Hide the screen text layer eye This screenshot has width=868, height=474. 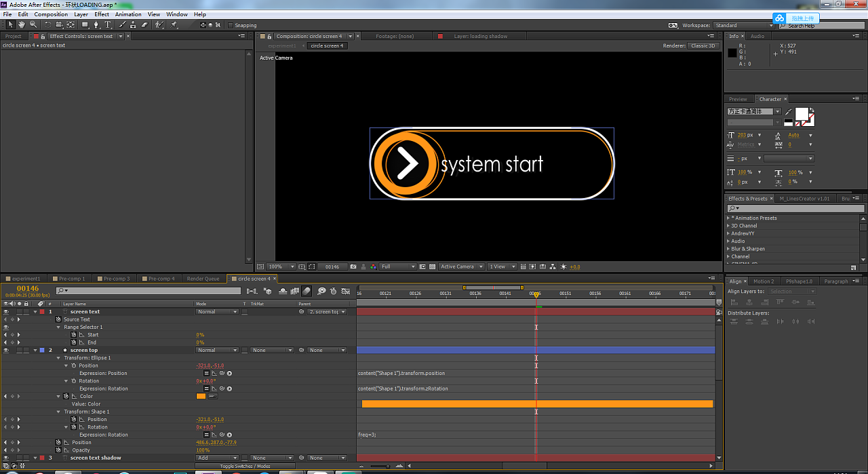click(5, 312)
